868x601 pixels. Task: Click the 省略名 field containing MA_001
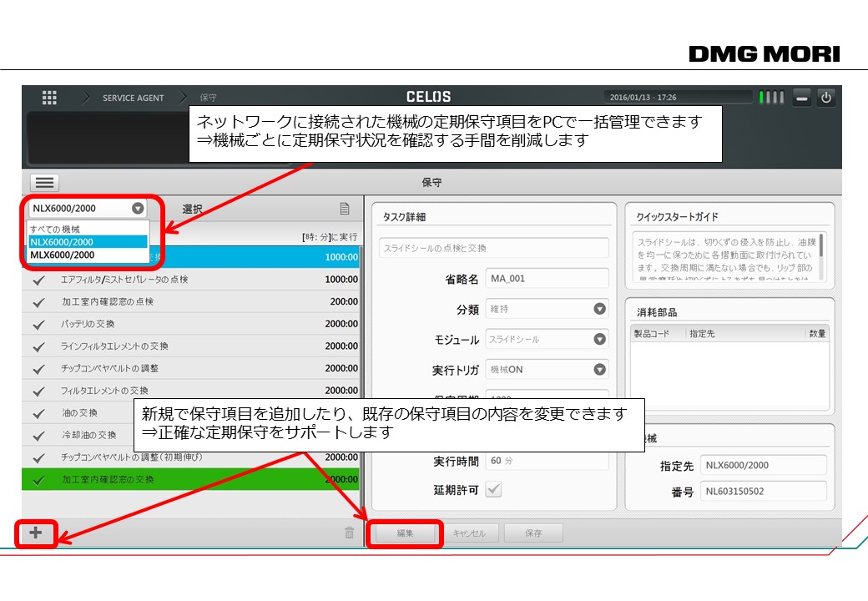[x=547, y=278]
